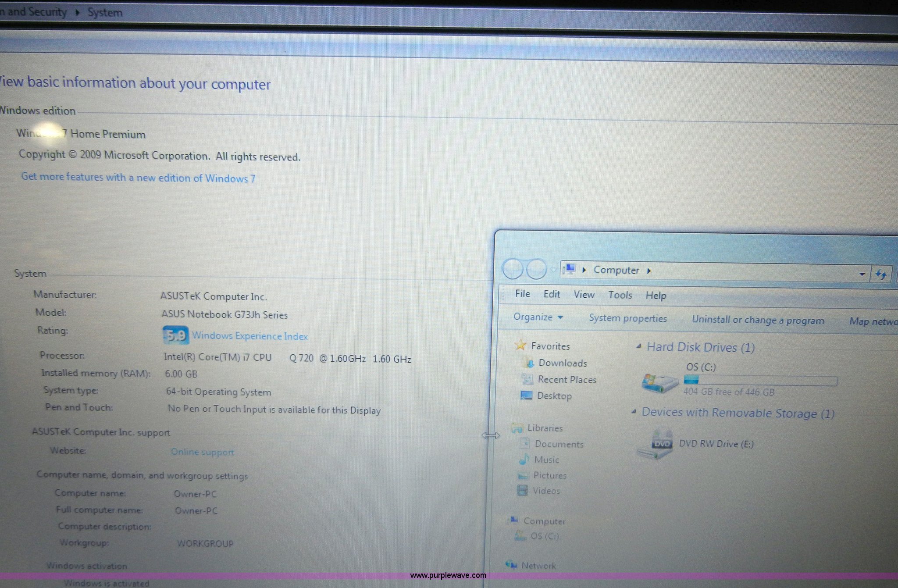Screen dimensions: 898x588
Task: Click the Windows Experience Index 5.9 badge
Action: click(176, 335)
